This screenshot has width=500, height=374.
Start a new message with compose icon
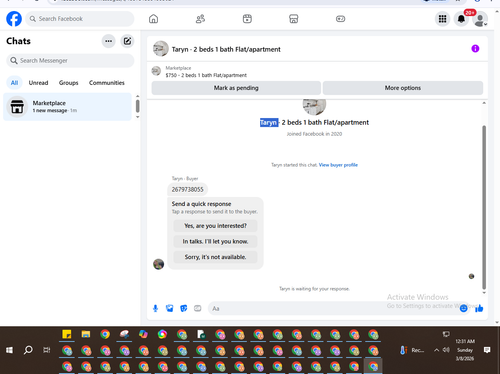click(x=127, y=41)
